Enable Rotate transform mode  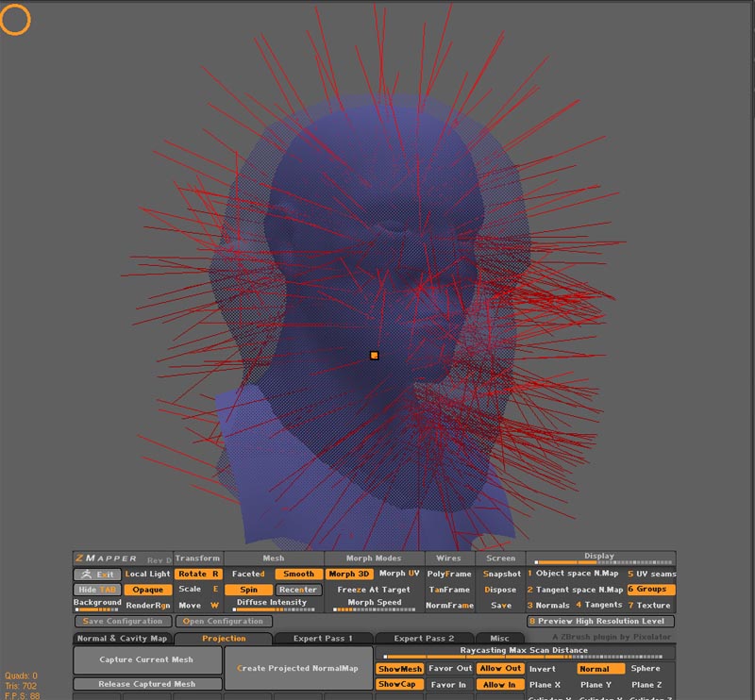[x=199, y=574]
